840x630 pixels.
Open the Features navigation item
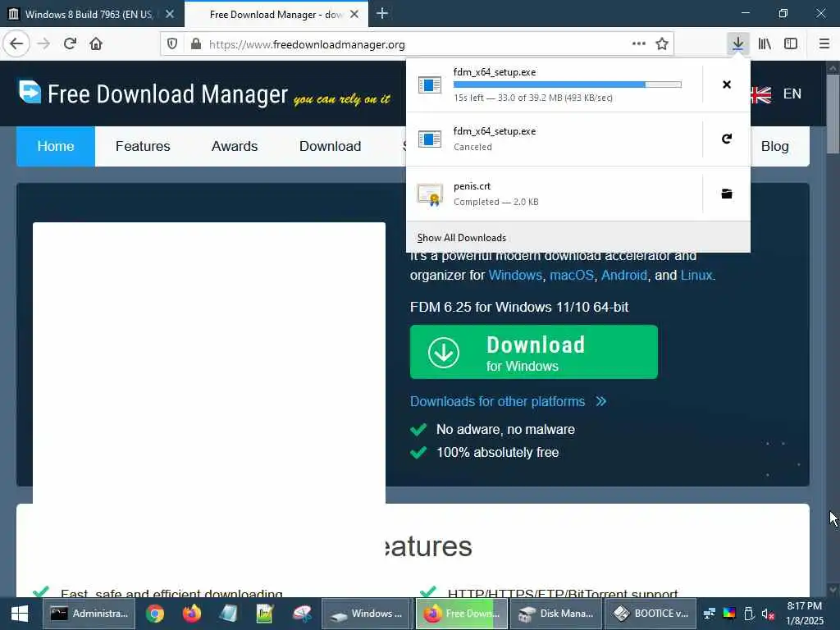[143, 146]
